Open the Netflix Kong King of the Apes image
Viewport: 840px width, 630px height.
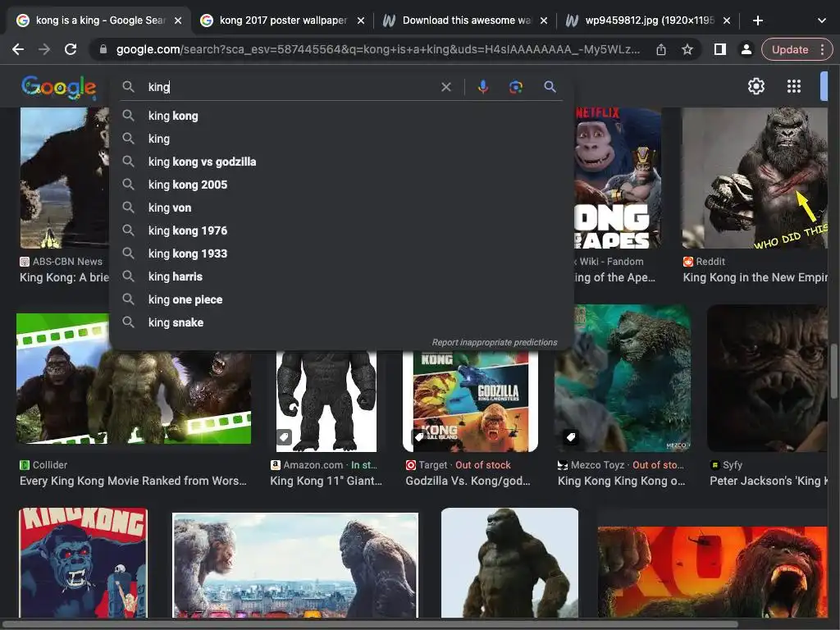(x=617, y=178)
